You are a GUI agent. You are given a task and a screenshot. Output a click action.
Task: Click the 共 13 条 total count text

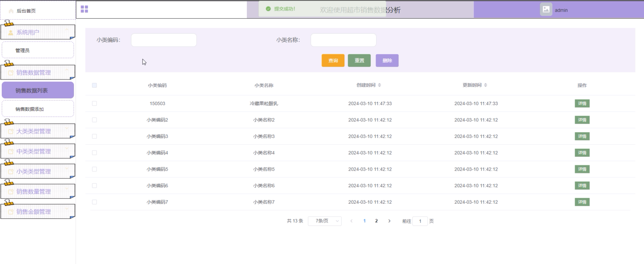[295, 221]
